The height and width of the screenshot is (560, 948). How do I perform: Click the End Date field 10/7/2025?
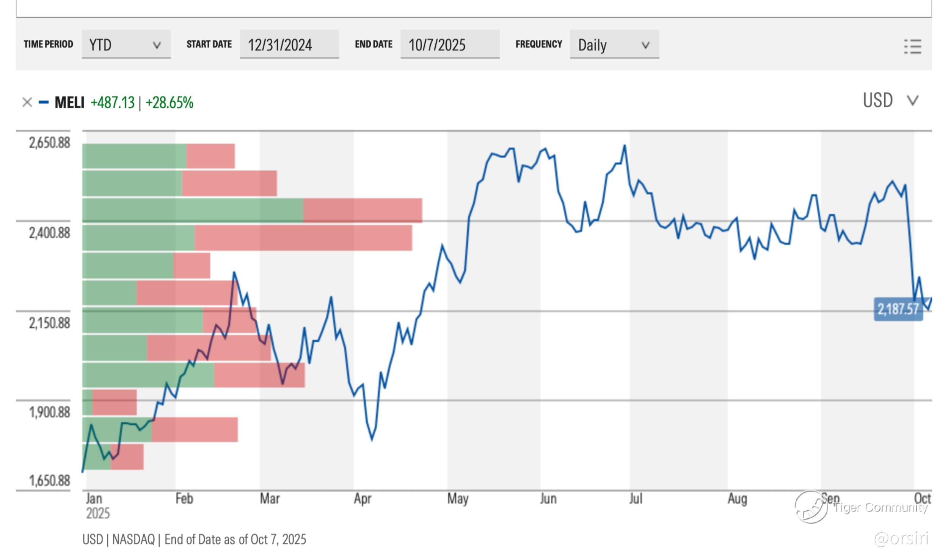[449, 45]
